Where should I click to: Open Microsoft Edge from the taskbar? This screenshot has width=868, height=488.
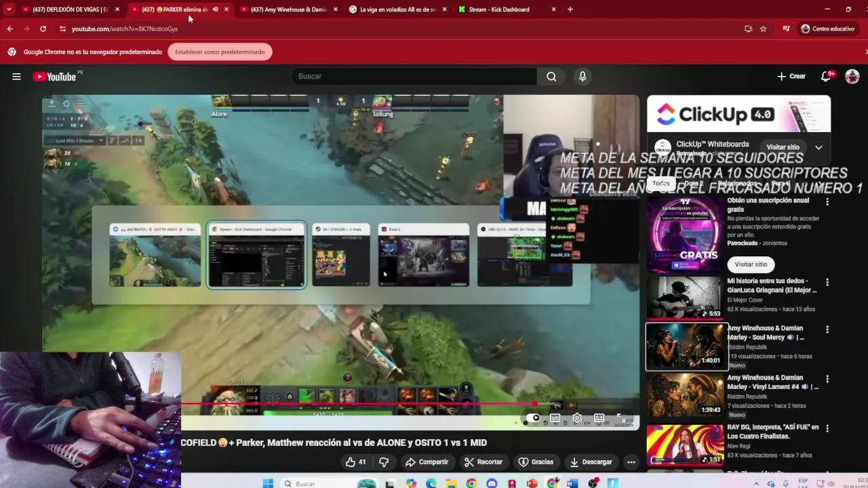coord(431,483)
